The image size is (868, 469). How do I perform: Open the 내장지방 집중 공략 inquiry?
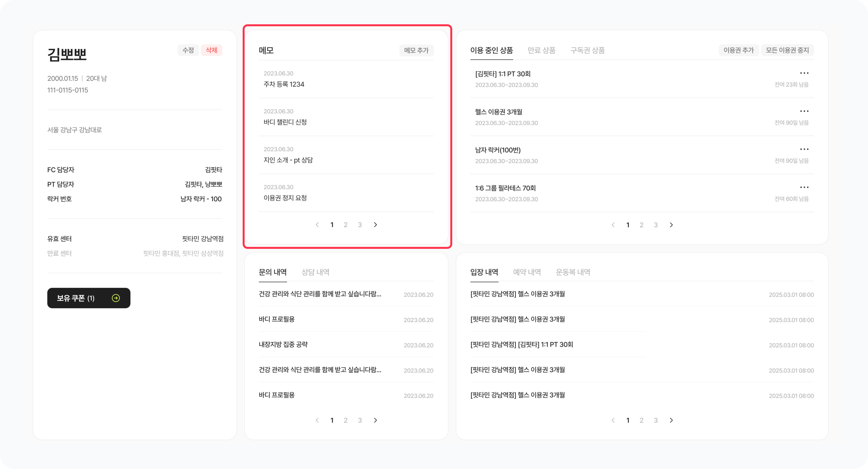pyautogui.click(x=283, y=344)
